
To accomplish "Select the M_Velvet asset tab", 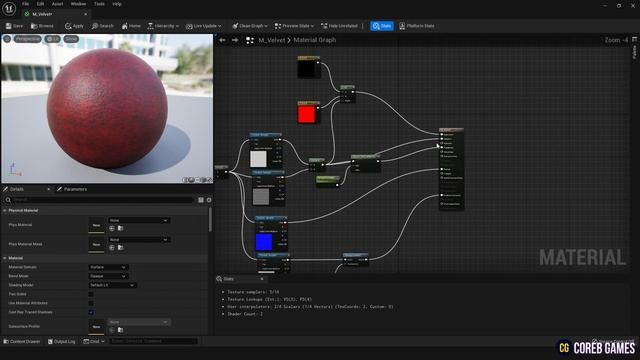I will (42, 14).
